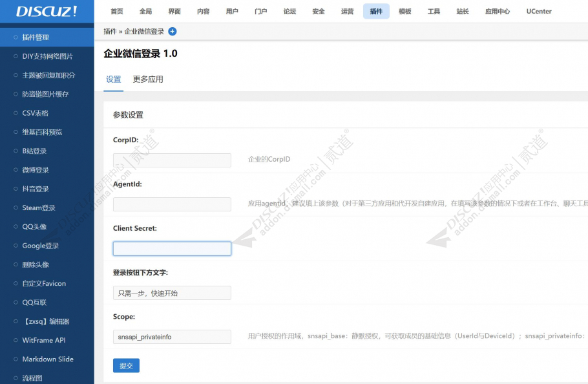Open 主题被回复加积分 plugin in sidebar
The height and width of the screenshot is (384, 588).
tap(47, 75)
